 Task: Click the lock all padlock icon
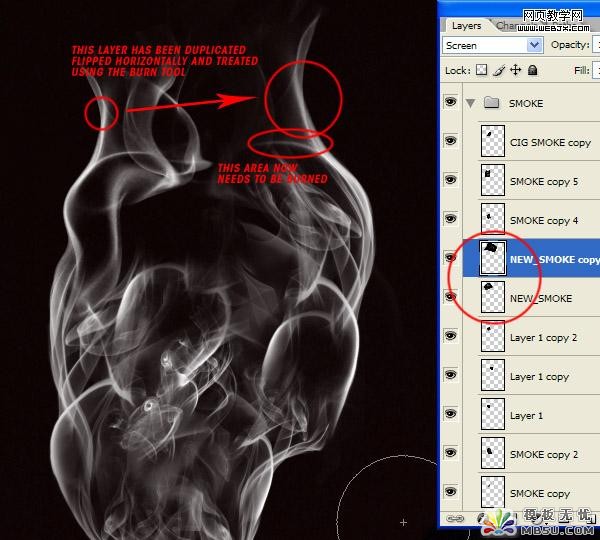(533, 70)
